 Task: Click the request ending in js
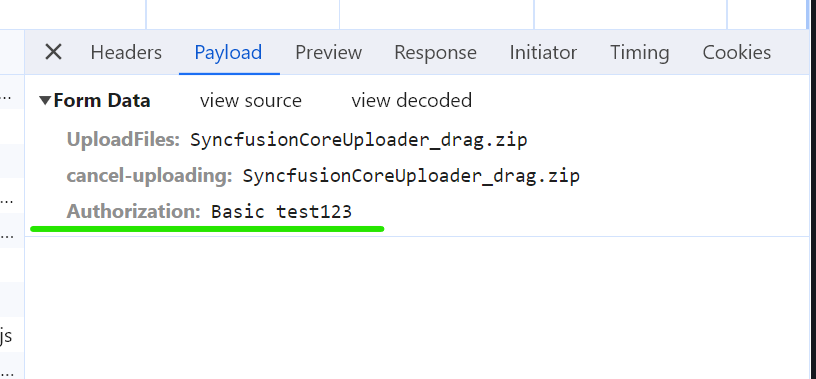(6, 336)
